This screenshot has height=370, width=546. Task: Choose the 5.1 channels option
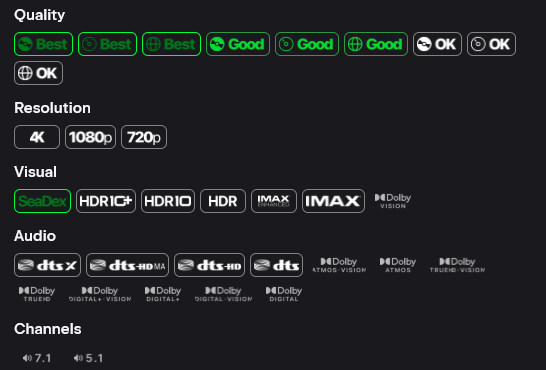coord(88,358)
